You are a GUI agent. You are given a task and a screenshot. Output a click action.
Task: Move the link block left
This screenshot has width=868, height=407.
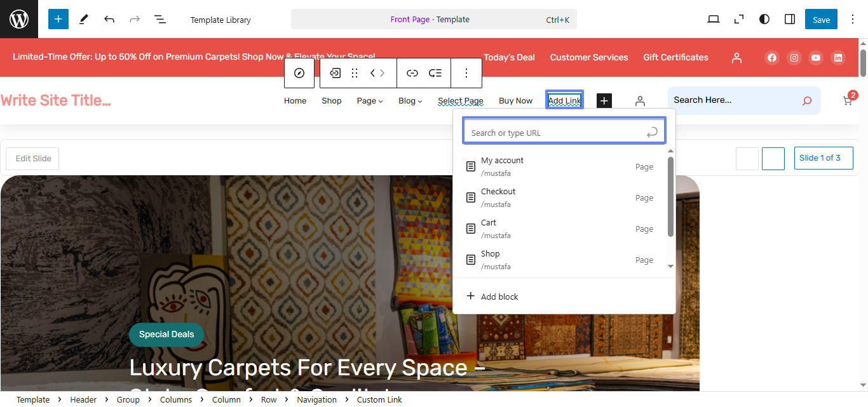[x=373, y=73]
